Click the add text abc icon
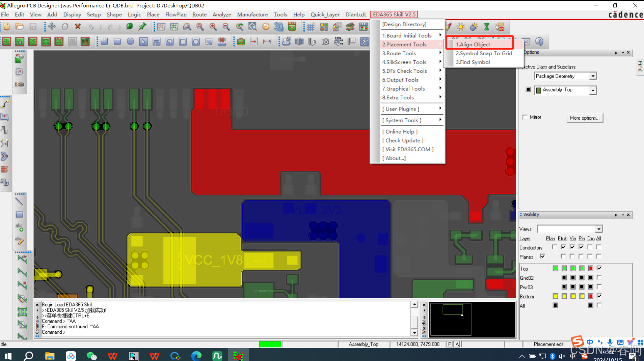The width and height of the screenshot is (644, 361). tap(19, 227)
